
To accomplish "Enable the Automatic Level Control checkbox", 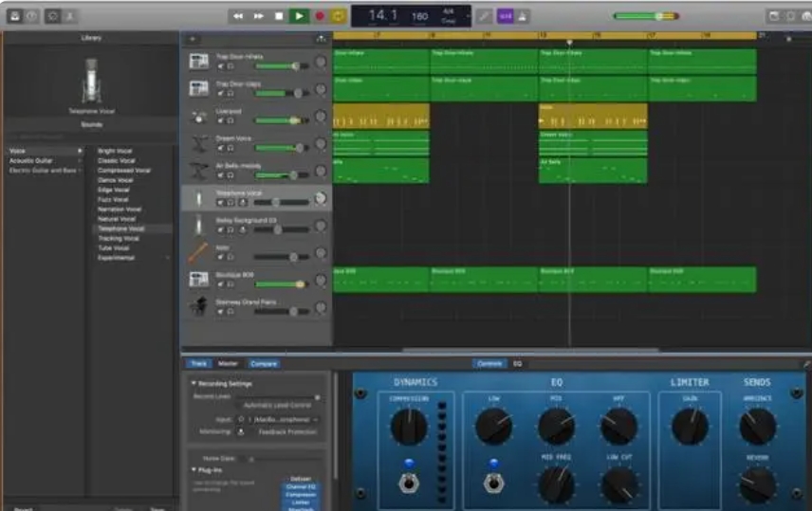I will click(x=239, y=406).
